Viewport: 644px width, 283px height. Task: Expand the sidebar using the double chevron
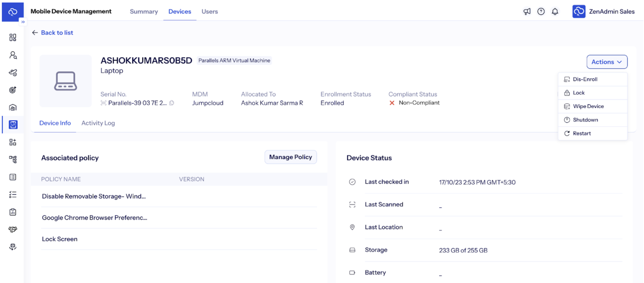pos(23,22)
